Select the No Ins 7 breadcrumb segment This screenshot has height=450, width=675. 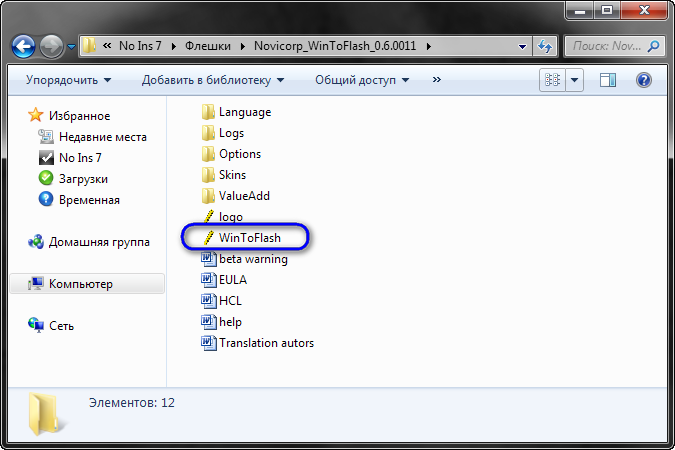tap(140, 46)
